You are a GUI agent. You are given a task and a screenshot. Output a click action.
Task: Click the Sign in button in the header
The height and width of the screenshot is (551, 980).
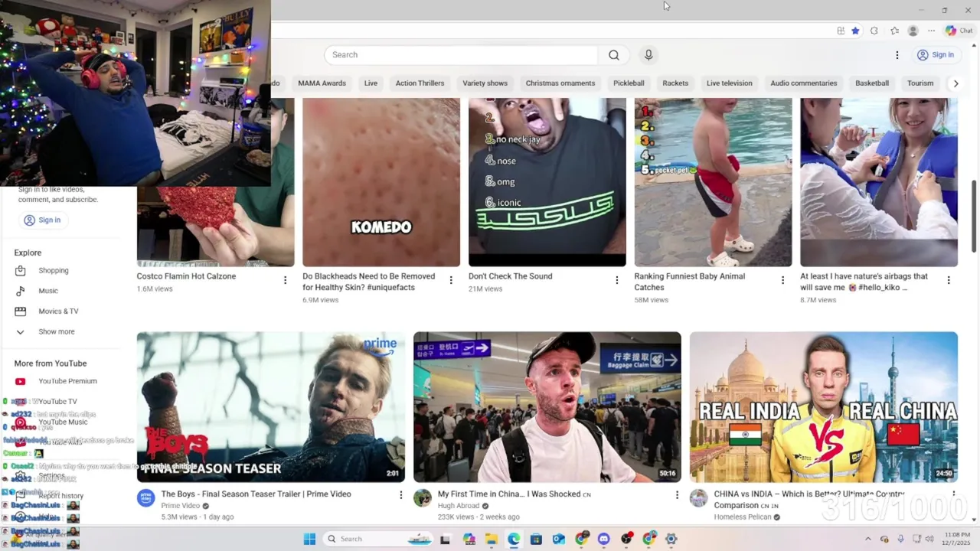(935, 55)
